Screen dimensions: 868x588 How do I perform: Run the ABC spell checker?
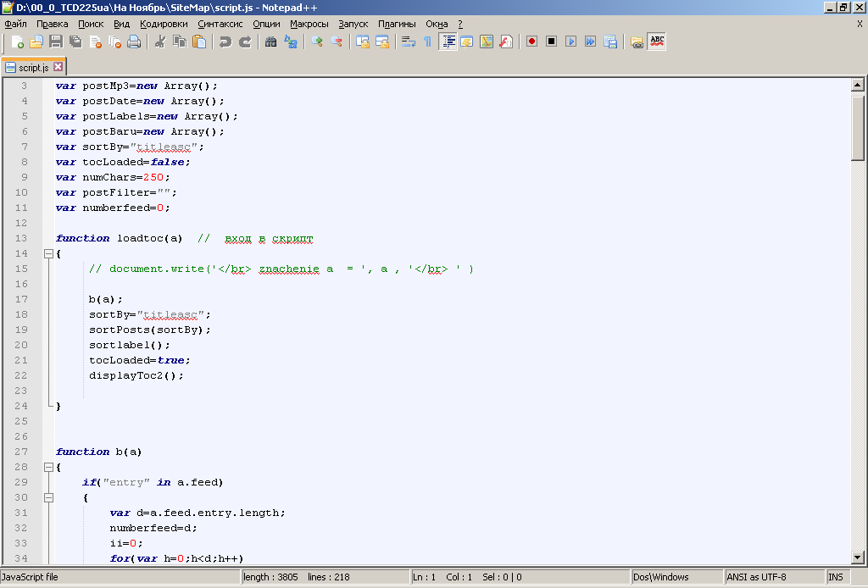(657, 42)
